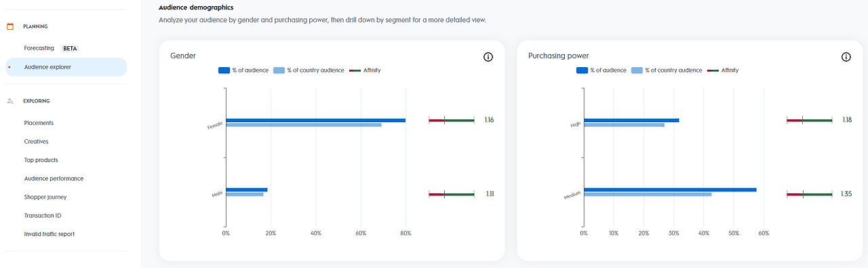The width and height of the screenshot is (868, 268).
Task: Click the Planning calendar icon
Action: pyautogui.click(x=10, y=26)
